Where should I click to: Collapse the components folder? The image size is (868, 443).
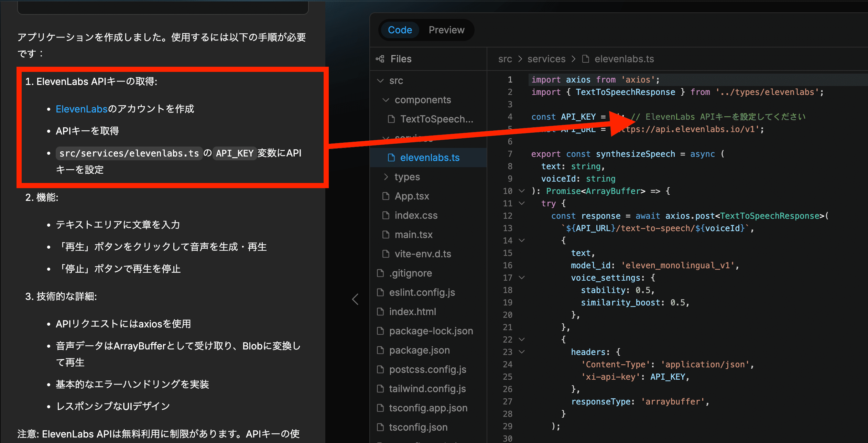(386, 100)
